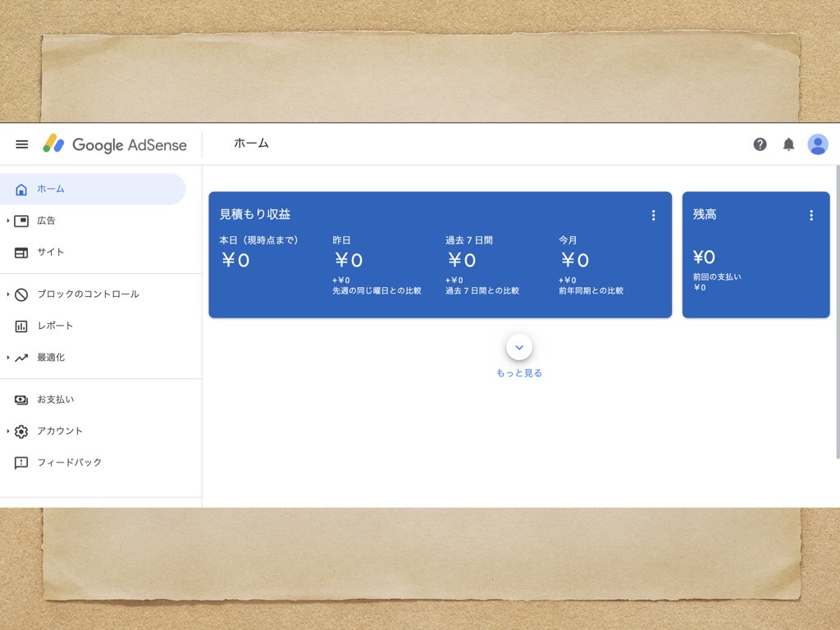Screen dimensions: 840x630
Task: Click the ads icon beside 広告
Action: point(21,221)
